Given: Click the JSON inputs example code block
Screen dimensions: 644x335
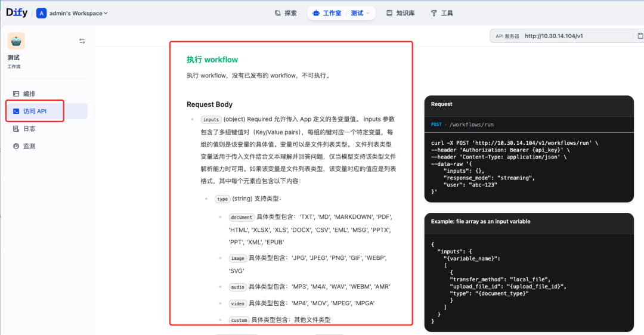Looking at the screenshot, I should pos(529,283).
